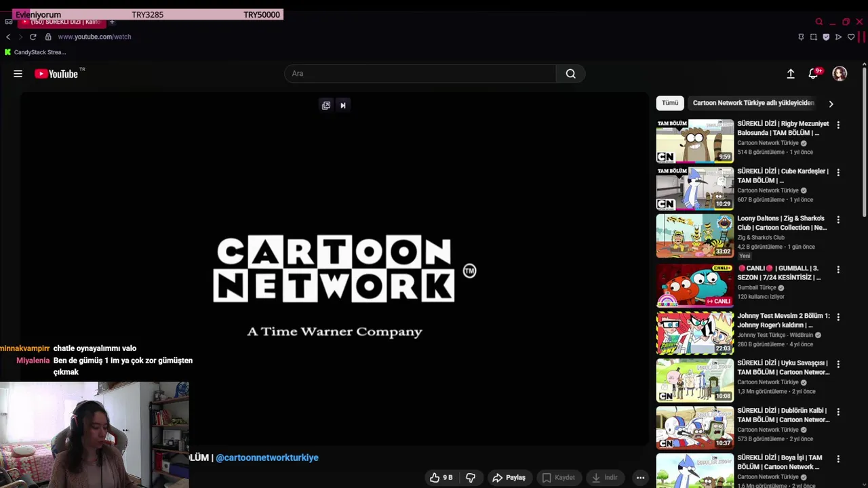Focus the Ara search field

point(420,74)
